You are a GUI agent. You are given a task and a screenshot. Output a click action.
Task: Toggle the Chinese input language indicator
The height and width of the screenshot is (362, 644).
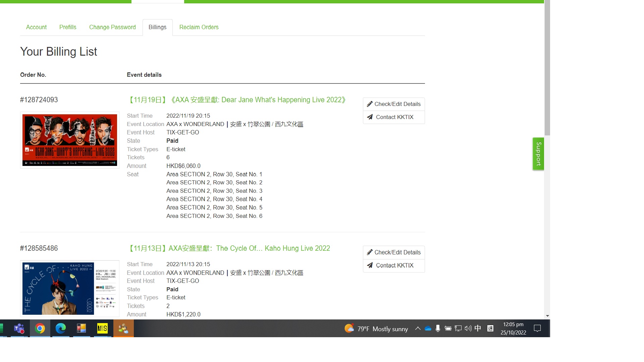(x=478, y=328)
